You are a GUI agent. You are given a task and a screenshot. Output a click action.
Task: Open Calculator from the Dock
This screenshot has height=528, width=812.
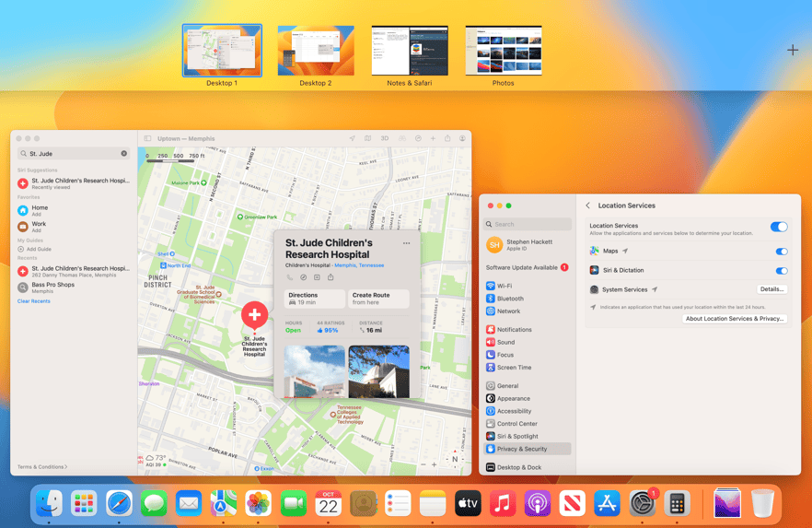[x=677, y=503]
